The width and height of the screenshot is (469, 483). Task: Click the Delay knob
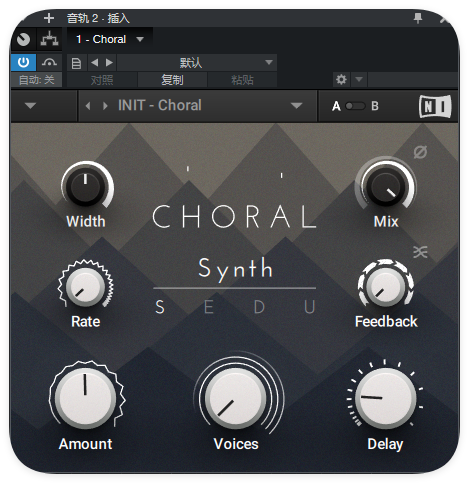[385, 397]
